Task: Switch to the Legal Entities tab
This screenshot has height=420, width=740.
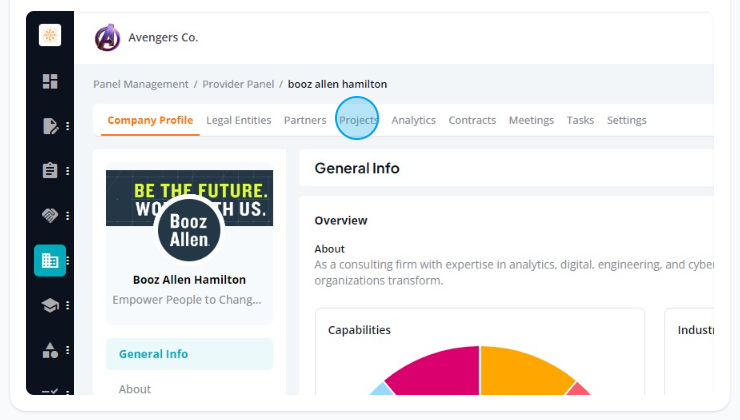Action: click(239, 120)
